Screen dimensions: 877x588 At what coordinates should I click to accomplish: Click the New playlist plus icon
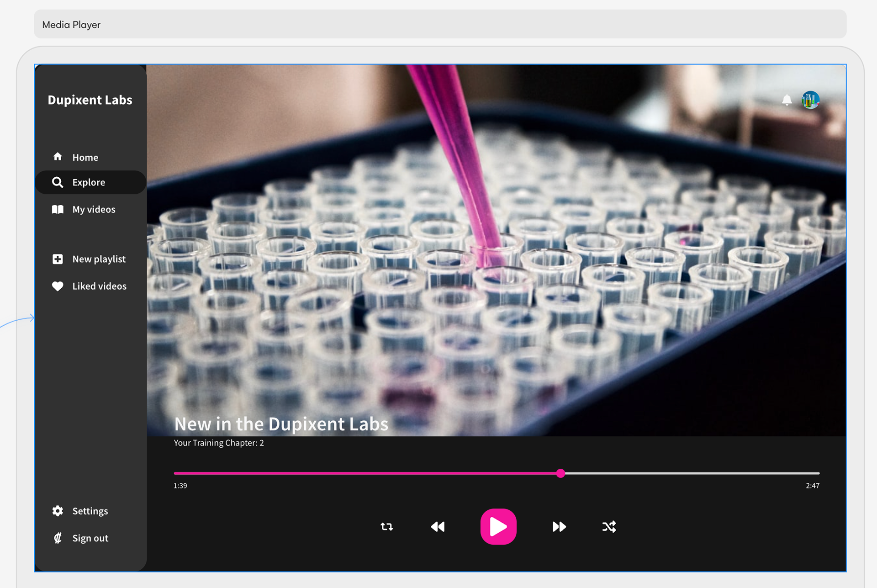[58, 259]
